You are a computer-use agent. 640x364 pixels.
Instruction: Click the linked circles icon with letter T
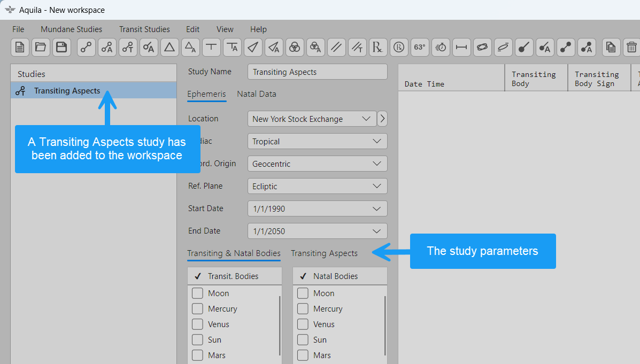click(x=128, y=48)
